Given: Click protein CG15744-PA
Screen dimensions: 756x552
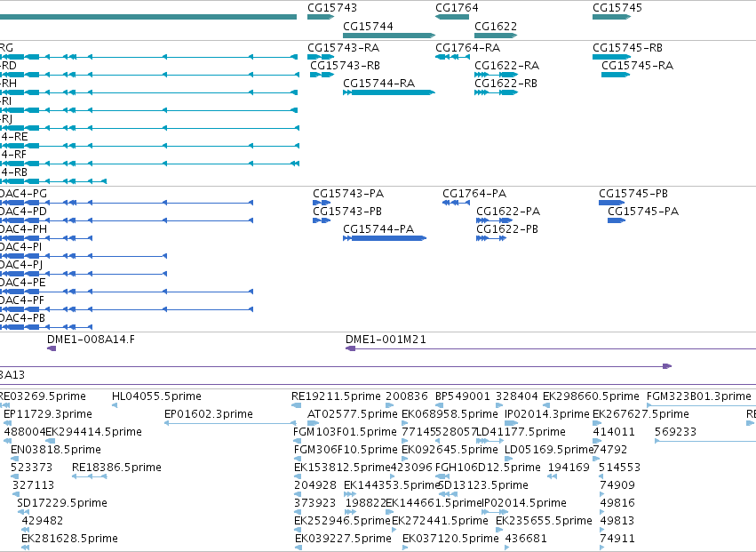Looking at the screenshot, I should [x=378, y=229].
